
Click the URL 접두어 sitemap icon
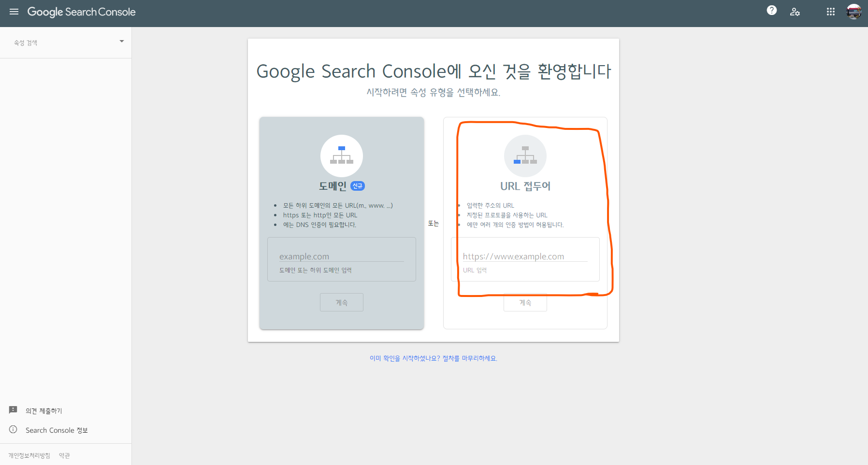point(525,156)
